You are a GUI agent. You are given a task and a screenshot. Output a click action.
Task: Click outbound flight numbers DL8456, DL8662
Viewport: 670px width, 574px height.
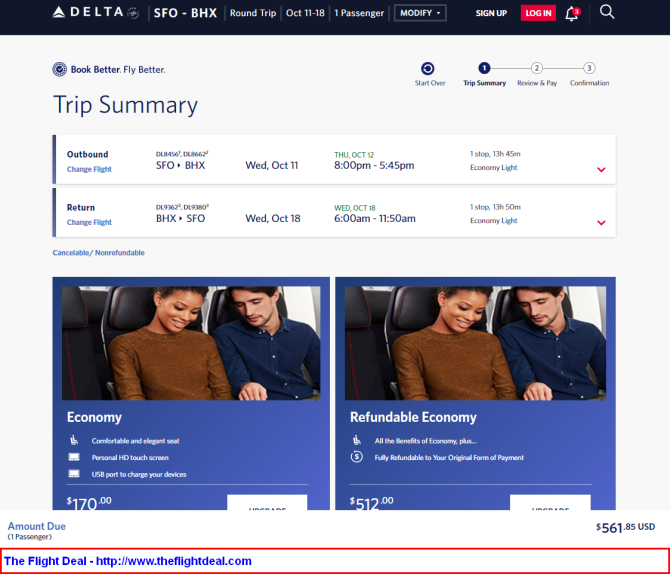pyautogui.click(x=182, y=154)
